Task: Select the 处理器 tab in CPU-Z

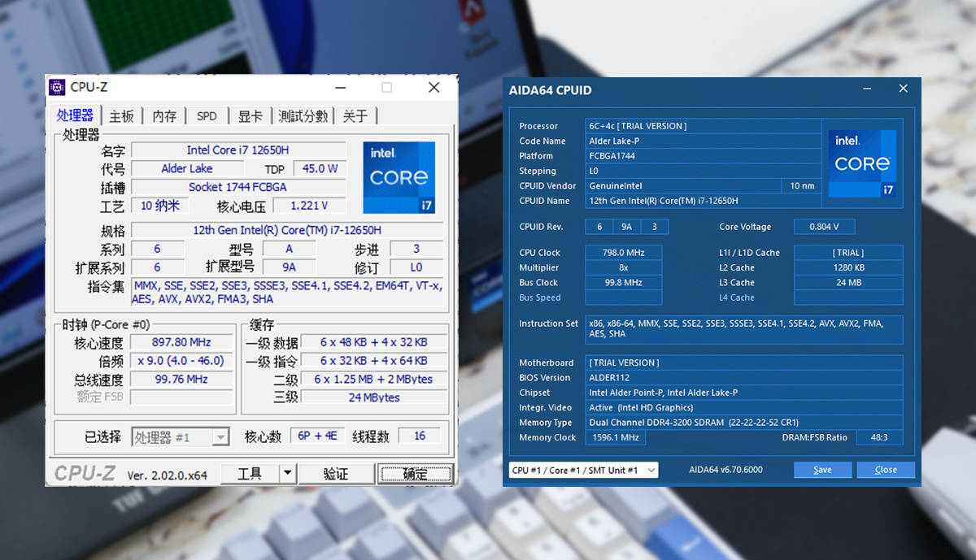Action: 76,115
